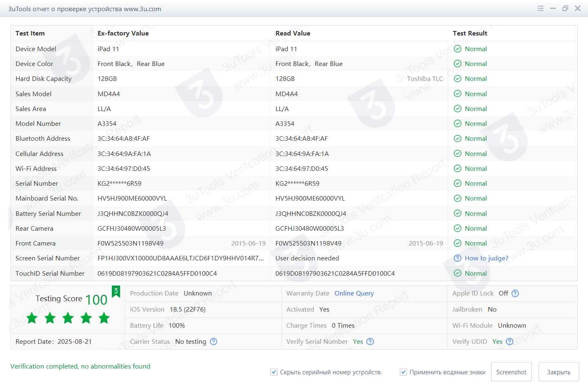
Task: Click the five-star rating under Testing Score
Action: (68, 318)
